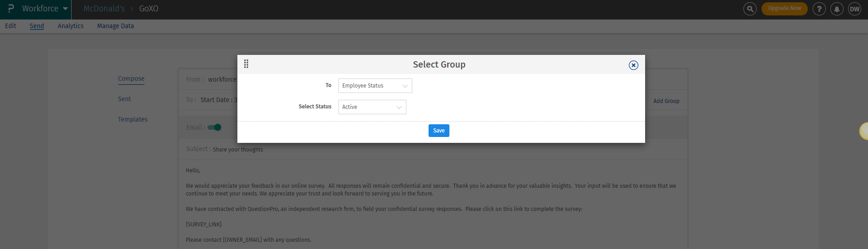Screen dimensions: 868x249
Task: Open the DW user profile avatar
Action: click(x=854, y=9)
